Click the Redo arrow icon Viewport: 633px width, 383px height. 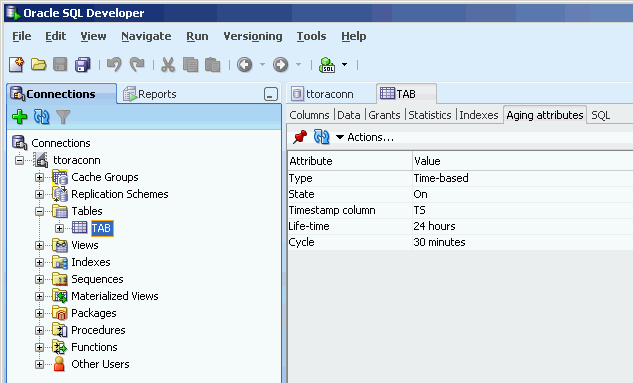(137, 65)
